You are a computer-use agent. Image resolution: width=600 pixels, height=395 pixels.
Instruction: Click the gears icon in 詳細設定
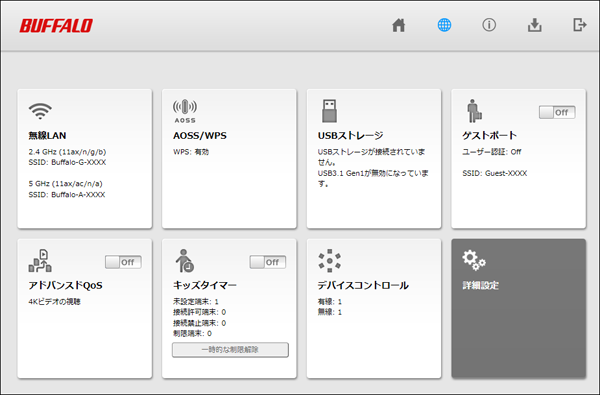coord(474,260)
